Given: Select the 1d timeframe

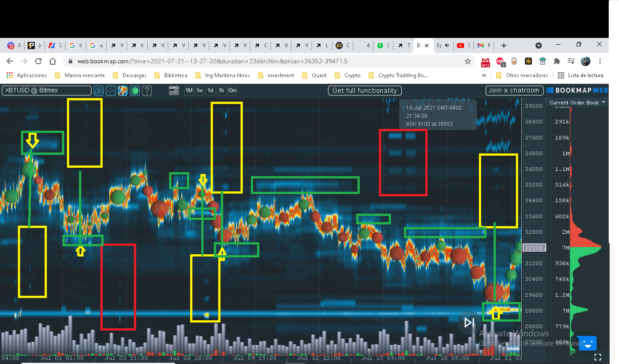Looking at the screenshot, I should pos(210,90).
